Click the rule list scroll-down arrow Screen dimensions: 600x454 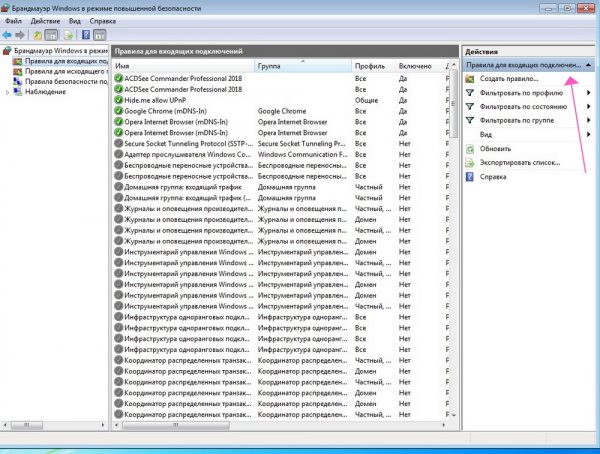point(454,415)
